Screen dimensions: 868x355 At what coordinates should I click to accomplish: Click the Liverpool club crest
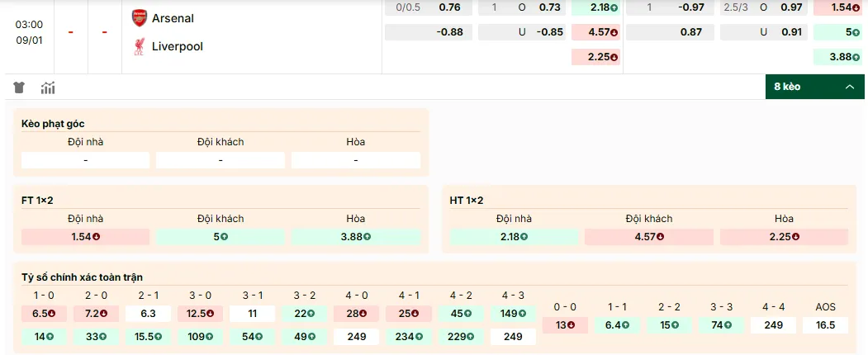[139, 46]
